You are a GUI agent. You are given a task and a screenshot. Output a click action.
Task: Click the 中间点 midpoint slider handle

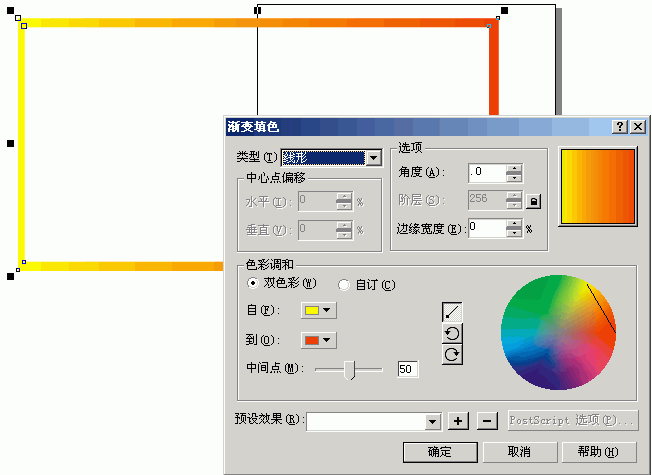[350, 370]
